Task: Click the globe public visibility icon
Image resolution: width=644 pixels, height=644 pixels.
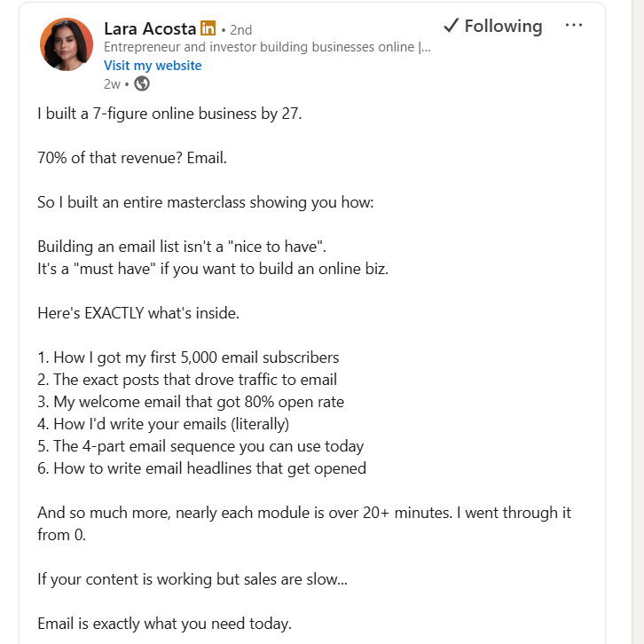Action: click(142, 84)
